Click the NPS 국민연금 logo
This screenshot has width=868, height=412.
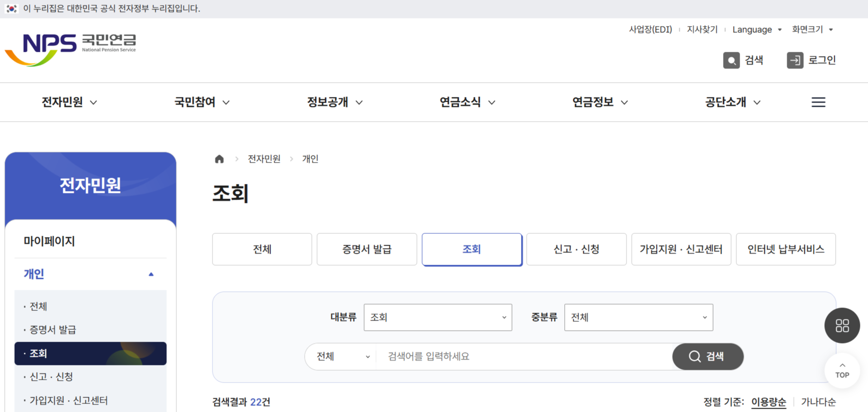(x=70, y=49)
